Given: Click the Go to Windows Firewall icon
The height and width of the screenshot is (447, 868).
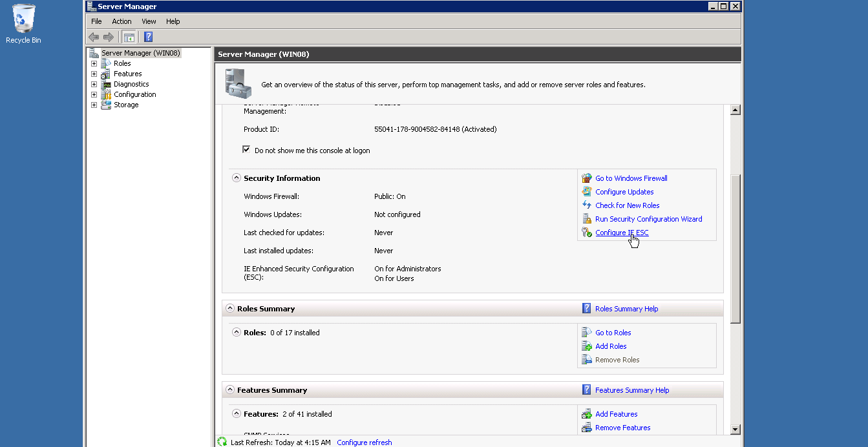Looking at the screenshot, I should pyautogui.click(x=587, y=178).
